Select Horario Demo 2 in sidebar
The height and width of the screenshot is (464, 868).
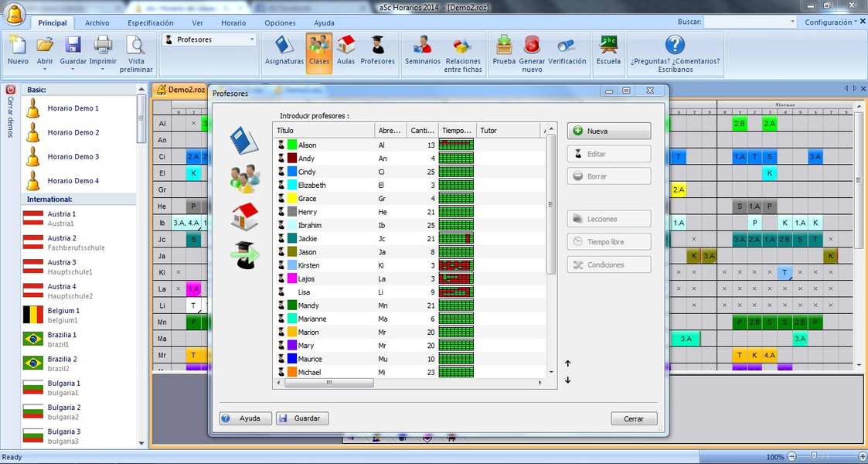[x=73, y=133]
